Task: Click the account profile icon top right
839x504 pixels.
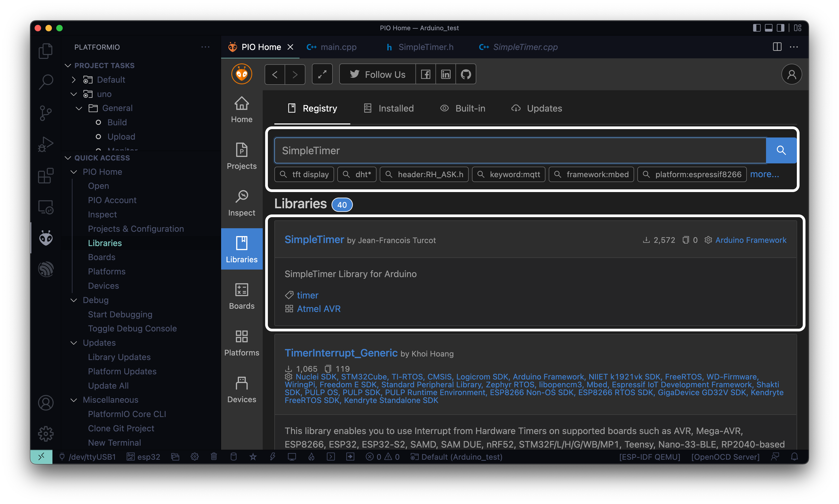Action: (x=791, y=74)
